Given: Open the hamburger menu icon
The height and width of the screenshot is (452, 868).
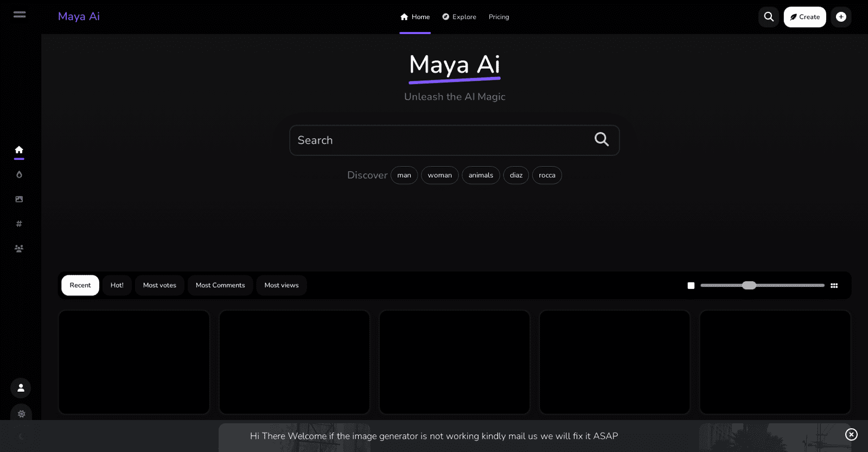Looking at the screenshot, I should coord(20,15).
